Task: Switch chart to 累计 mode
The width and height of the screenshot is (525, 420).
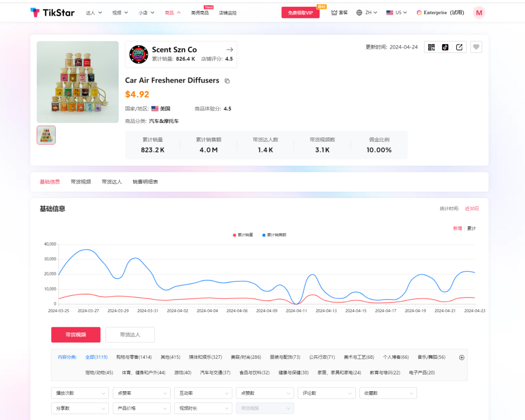Action: [x=471, y=228]
